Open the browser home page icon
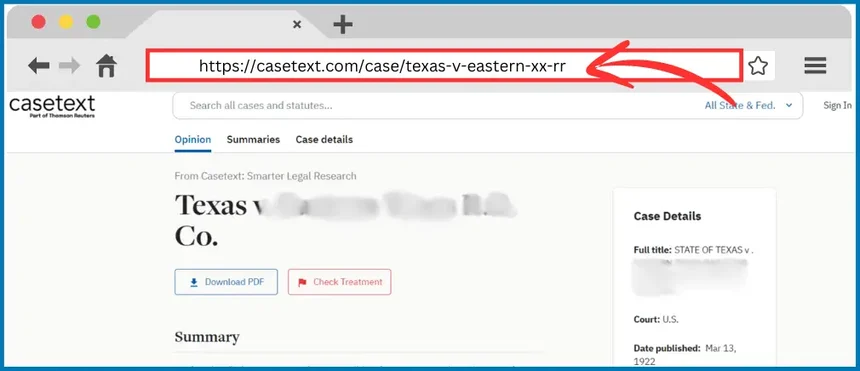 [x=106, y=66]
